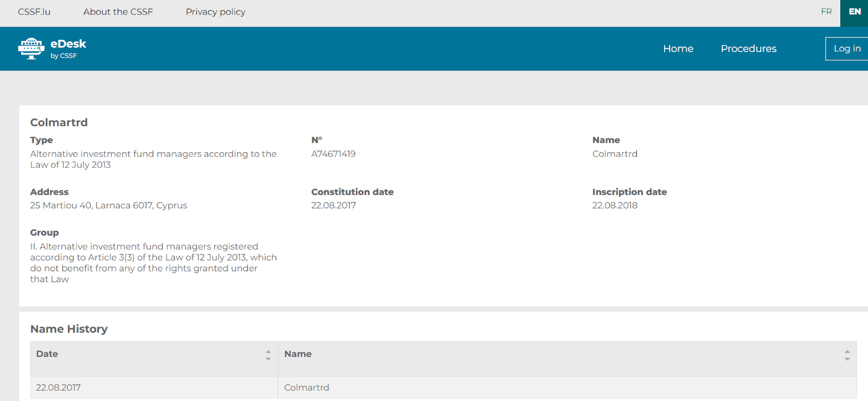This screenshot has width=868, height=401.
Task: Select the 22.08.2017 cell in Name History
Action: click(x=59, y=387)
